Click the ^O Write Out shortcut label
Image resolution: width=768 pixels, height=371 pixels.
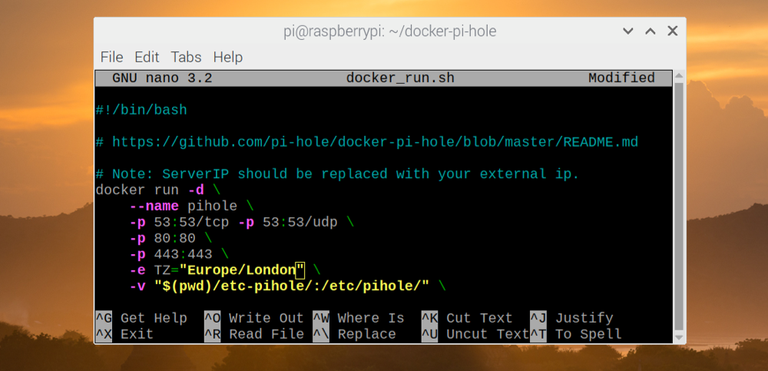pyautogui.click(x=254, y=318)
